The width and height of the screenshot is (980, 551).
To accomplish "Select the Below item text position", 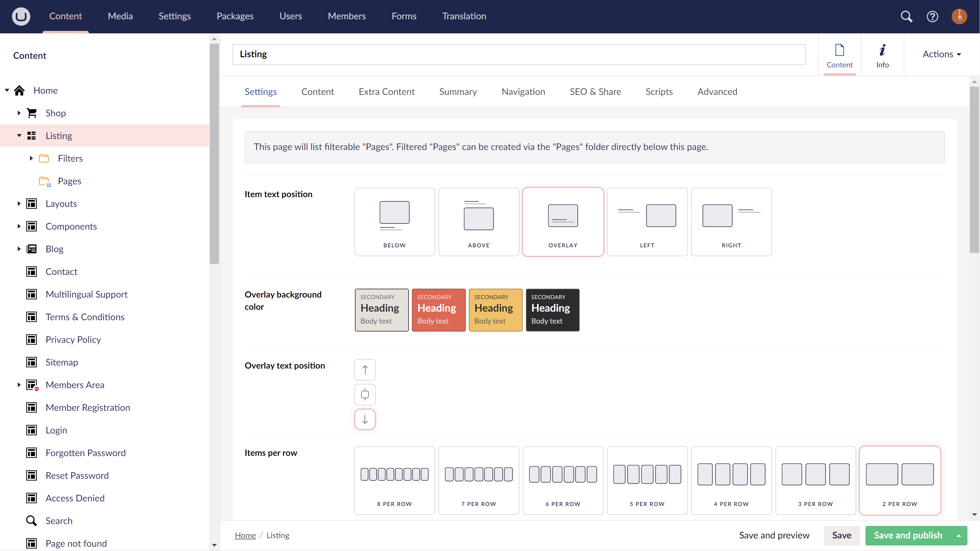I will [x=394, y=222].
